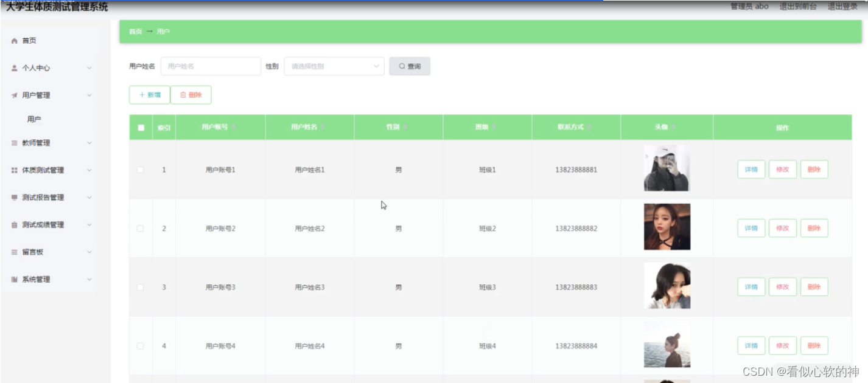Open 详情 for 用户账号1 row

tap(751, 170)
